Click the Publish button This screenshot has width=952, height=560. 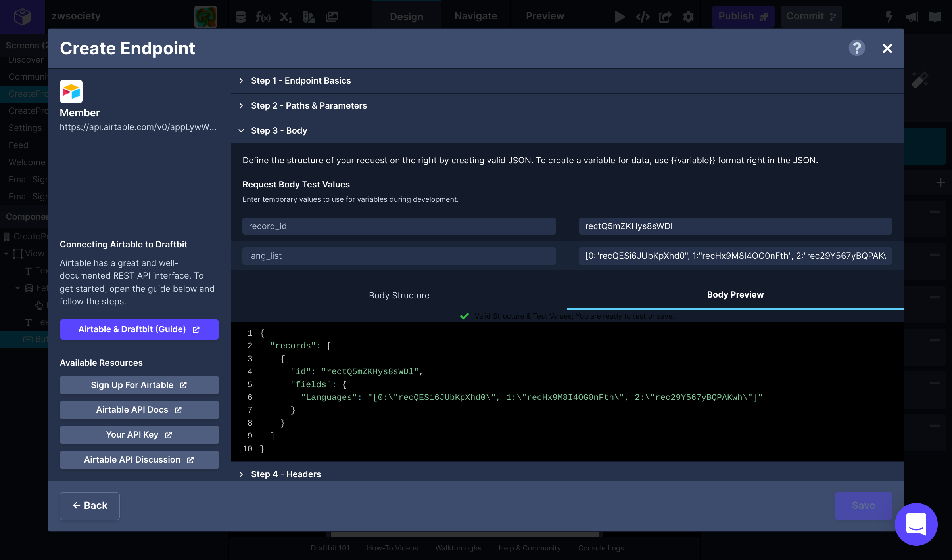(743, 17)
